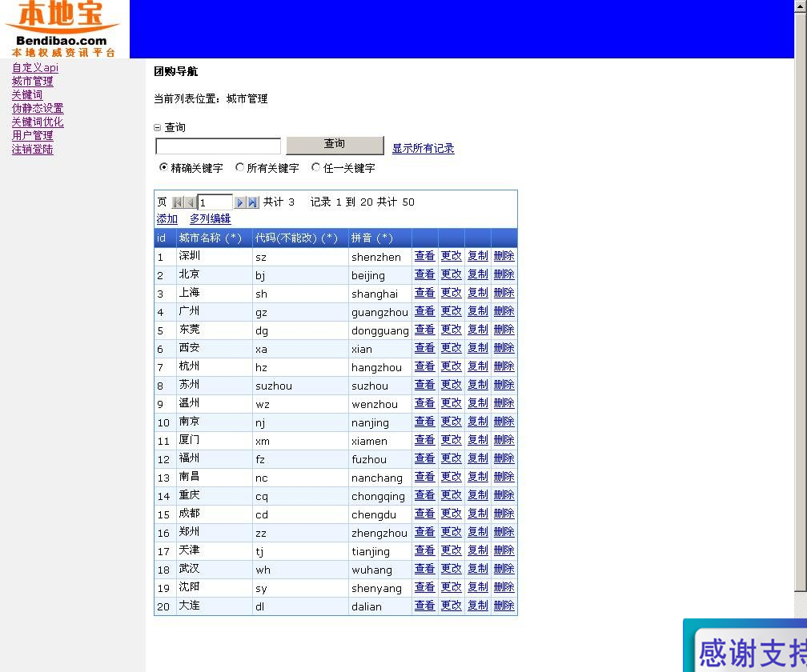Edit the 武汉 row with 更改
807x672 pixels.
click(x=452, y=569)
